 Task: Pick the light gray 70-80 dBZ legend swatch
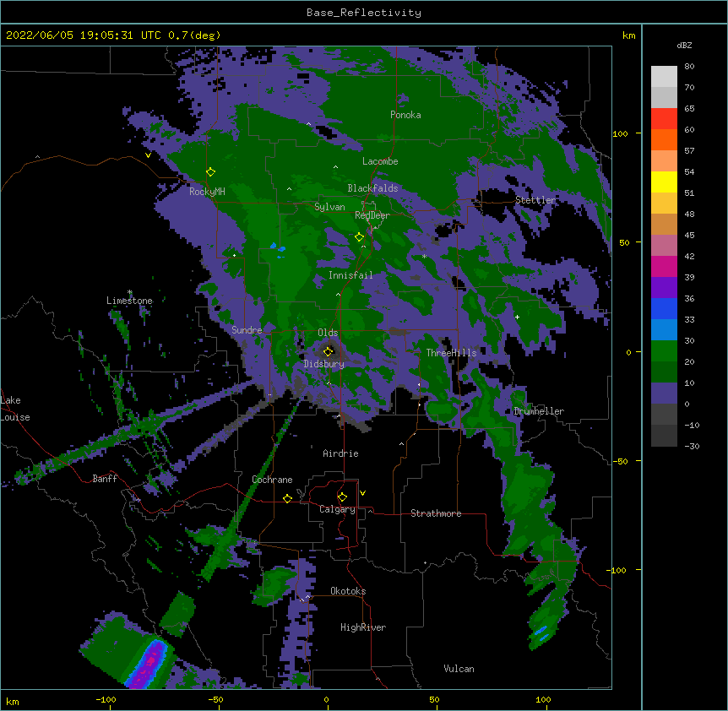(664, 77)
